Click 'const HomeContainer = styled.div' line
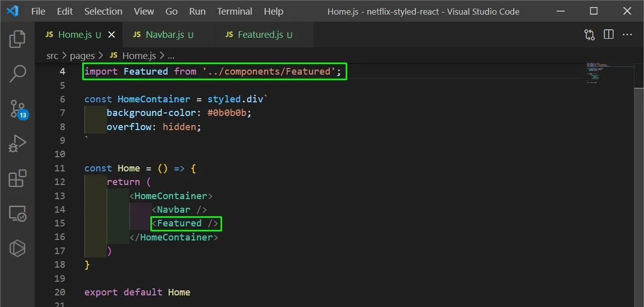 175,99
